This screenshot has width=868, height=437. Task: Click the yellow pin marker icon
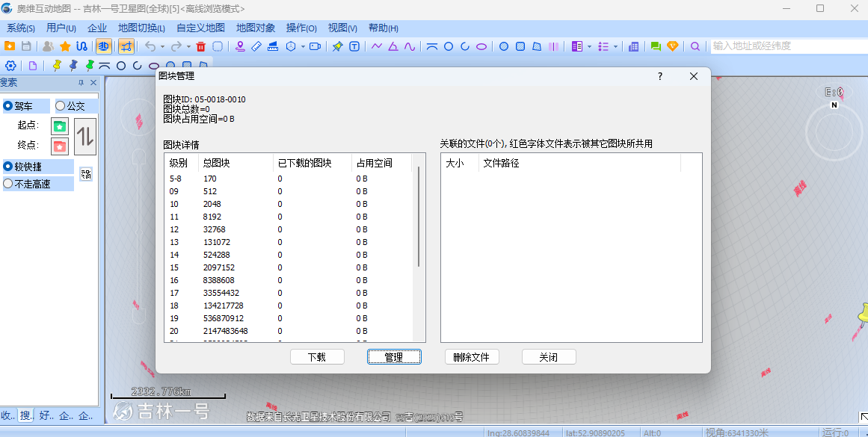pyautogui.click(x=336, y=46)
